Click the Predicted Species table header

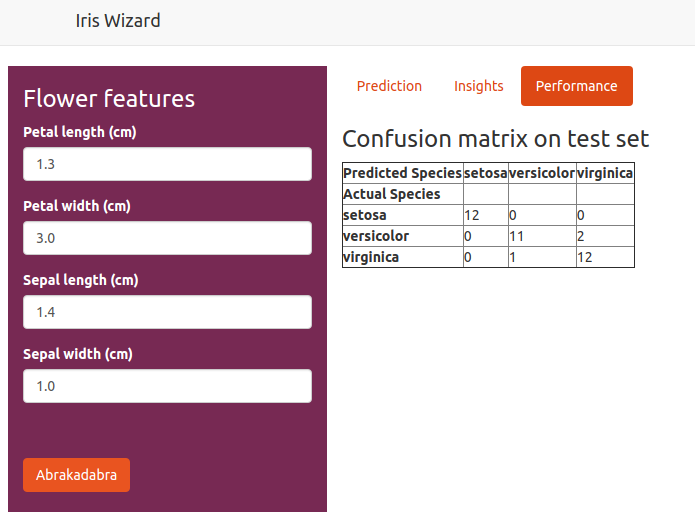[x=403, y=173]
